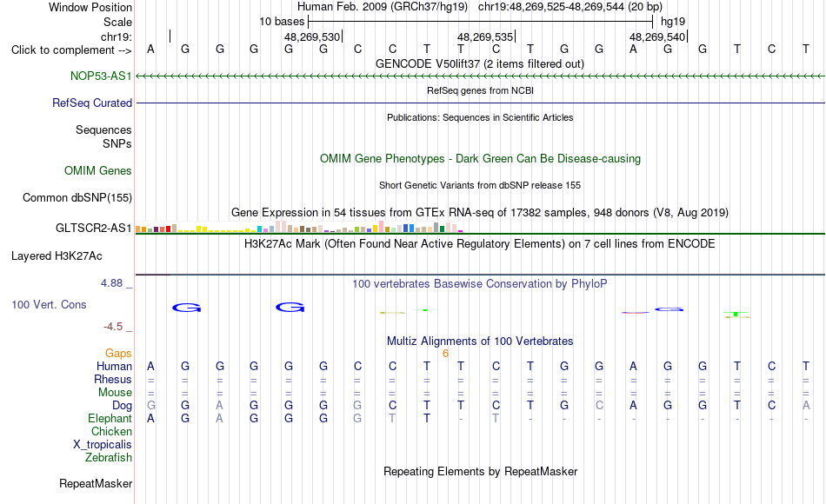The height and width of the screenshot is (504, 826).
Task: Click 'Multiz Alignments of 100 Vertebrates' title
Action: (x=480, y=342)
